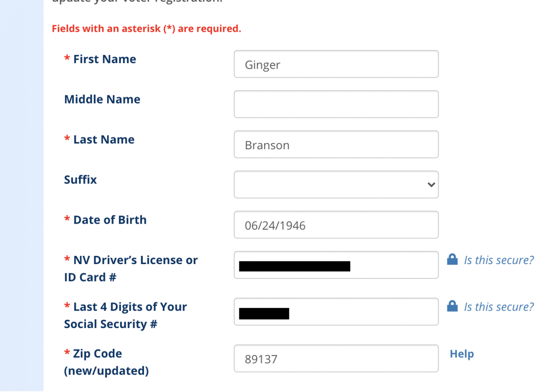
Task: Click the "Last Name" label text
Action: [x=104, y=140]
